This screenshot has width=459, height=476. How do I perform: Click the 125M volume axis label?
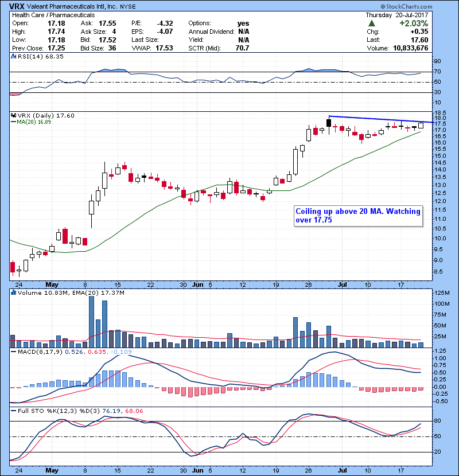442,293
